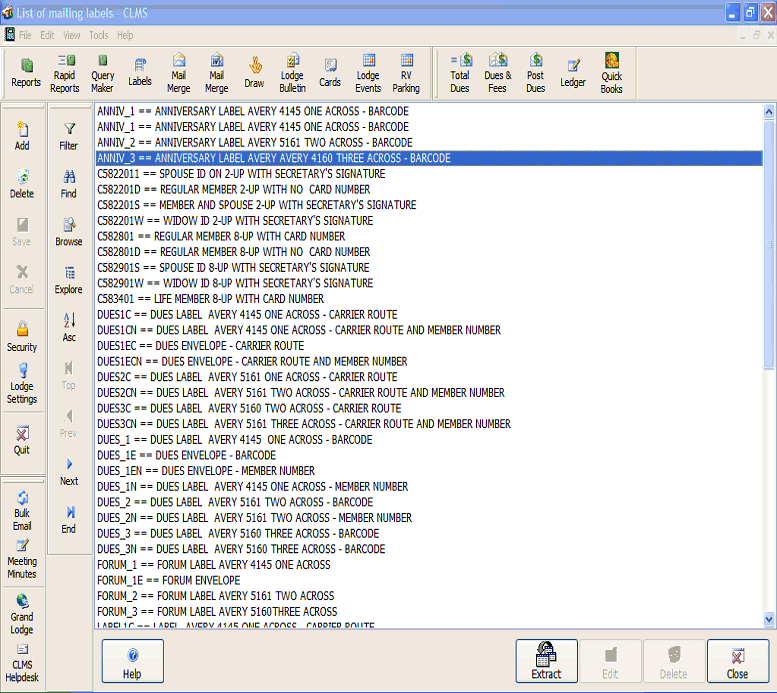777x693 pixels.
Task: Open Bulk Email from left panel
Action: click(22, 510)
